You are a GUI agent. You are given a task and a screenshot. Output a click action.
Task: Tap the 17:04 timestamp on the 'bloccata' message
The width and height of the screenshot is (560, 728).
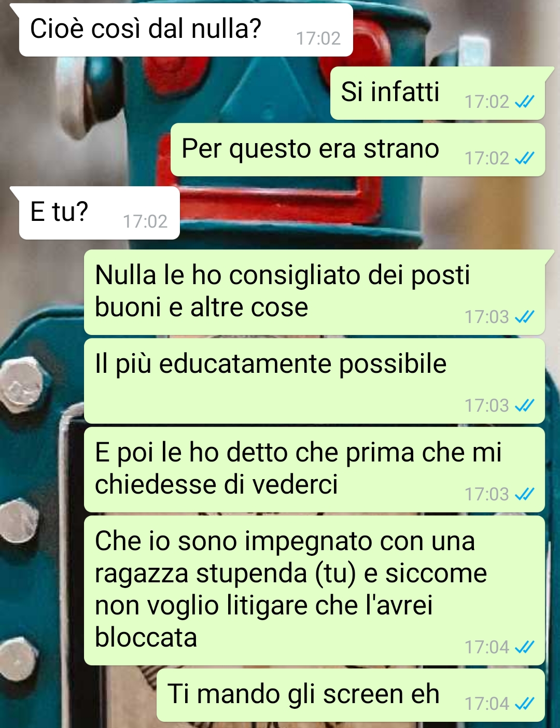point(487,647)
